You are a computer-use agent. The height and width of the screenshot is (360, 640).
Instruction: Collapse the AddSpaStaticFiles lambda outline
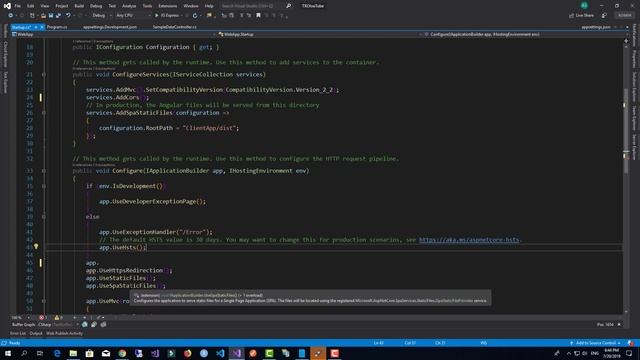point(44,113)
